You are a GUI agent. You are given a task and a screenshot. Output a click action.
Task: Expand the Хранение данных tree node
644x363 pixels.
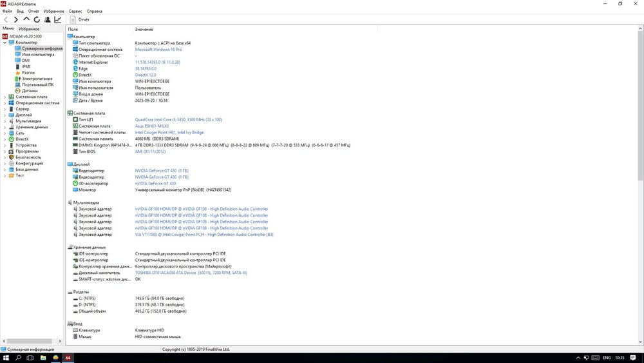pyautogui.click(x=5, y=127)
